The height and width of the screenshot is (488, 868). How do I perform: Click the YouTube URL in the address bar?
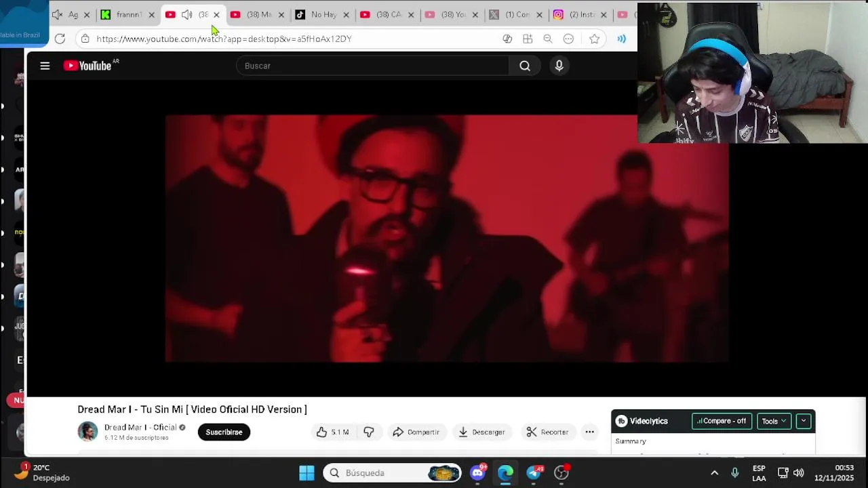pos(224,39)
